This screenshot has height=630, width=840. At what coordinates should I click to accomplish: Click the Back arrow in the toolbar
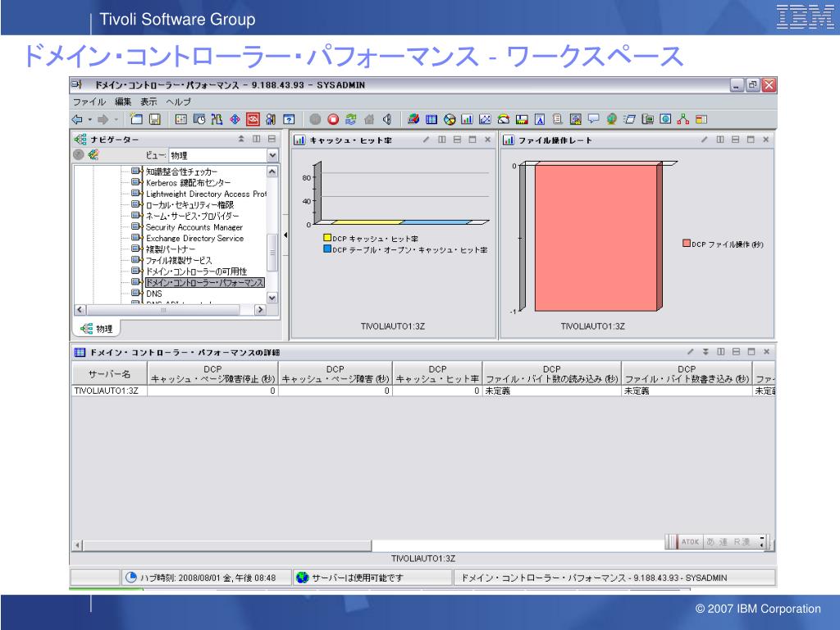[x=77, y=120]
